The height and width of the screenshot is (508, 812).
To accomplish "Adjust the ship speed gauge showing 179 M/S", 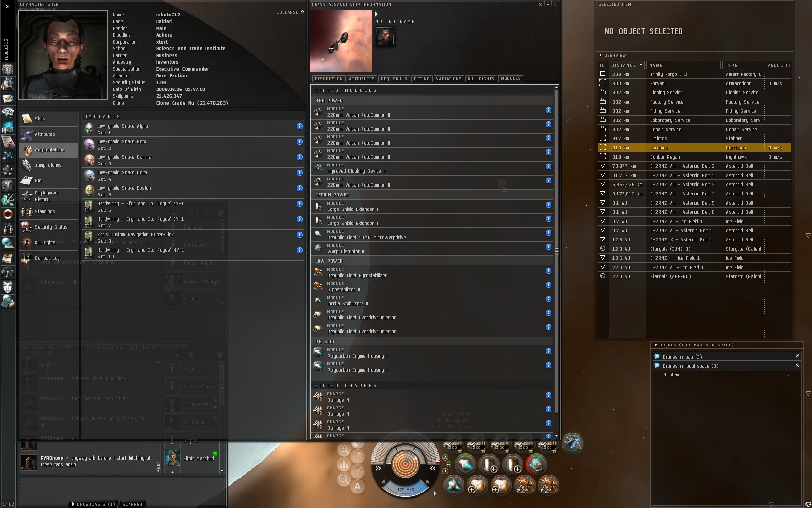I will [x=405, y=489].
